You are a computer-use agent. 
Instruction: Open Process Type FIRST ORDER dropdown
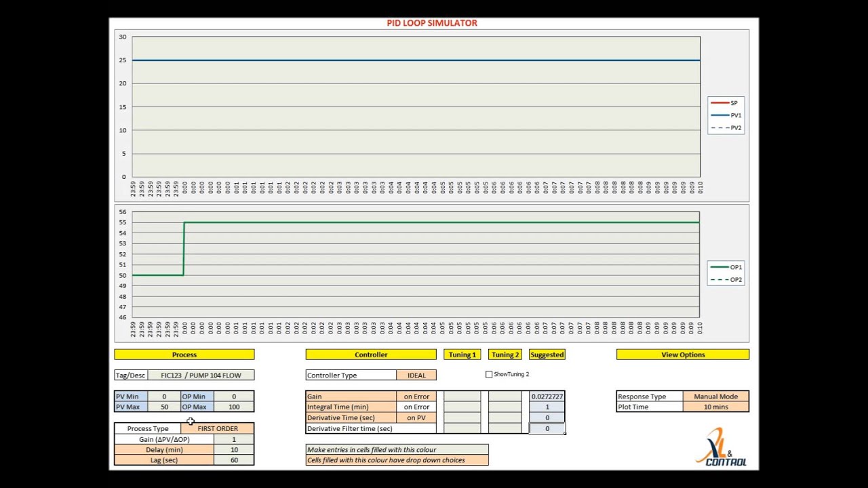(x=218, y=428)
